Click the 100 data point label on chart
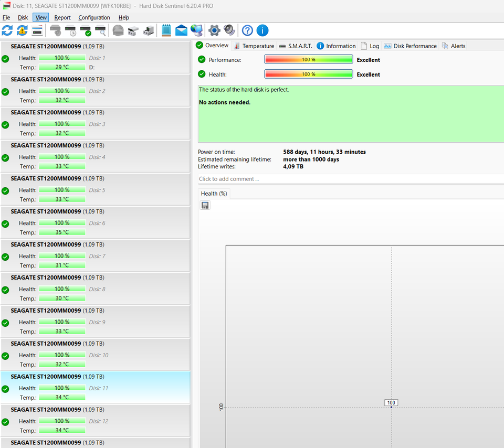 pos(391,402)
